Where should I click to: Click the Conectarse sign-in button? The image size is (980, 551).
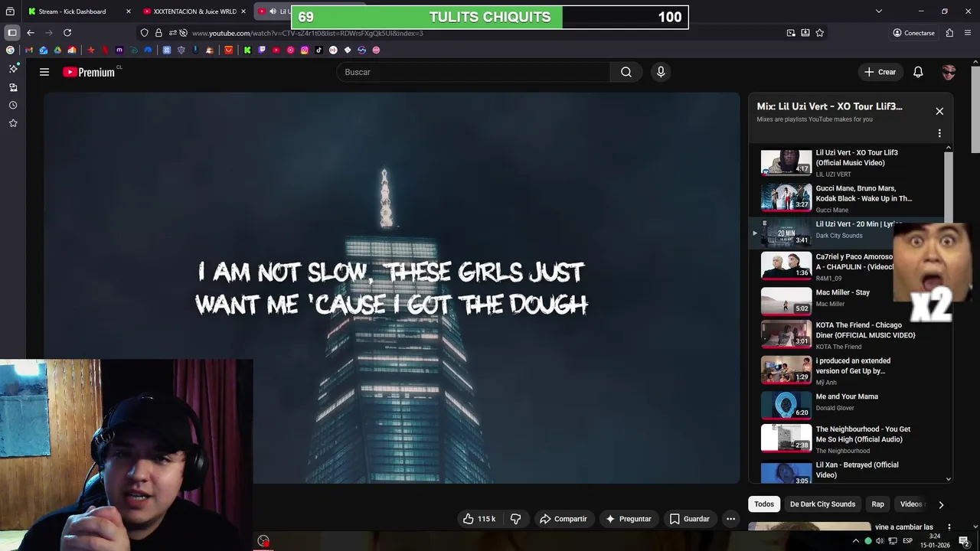(x=913, y=33)
